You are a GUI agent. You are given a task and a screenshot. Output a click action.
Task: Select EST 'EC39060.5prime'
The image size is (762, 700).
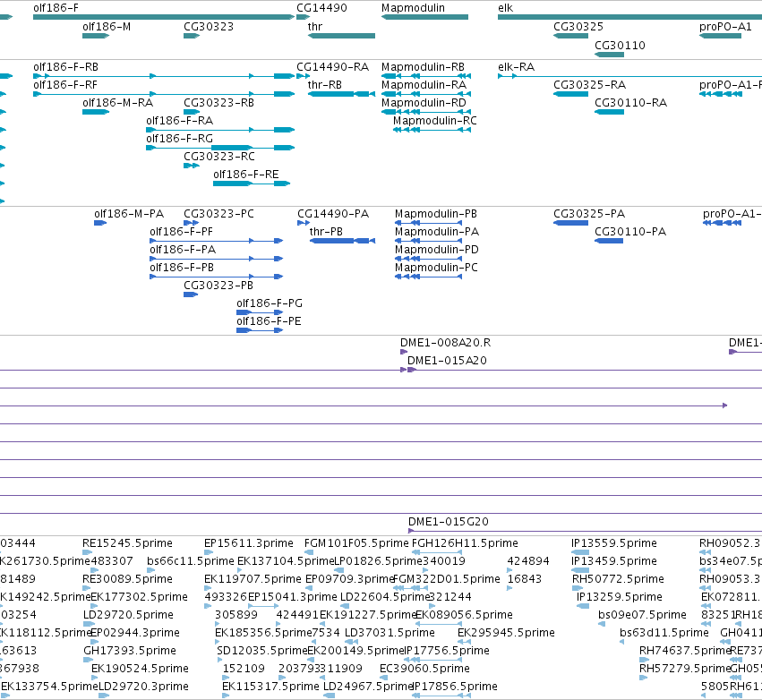tap(424, 670)
